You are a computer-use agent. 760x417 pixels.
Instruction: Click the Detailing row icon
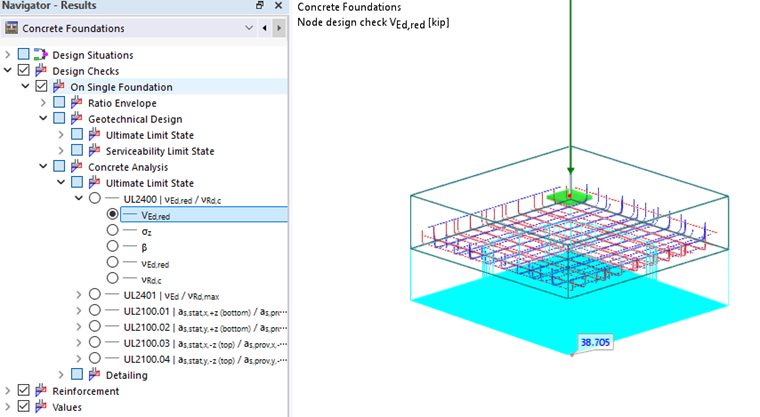95,374
